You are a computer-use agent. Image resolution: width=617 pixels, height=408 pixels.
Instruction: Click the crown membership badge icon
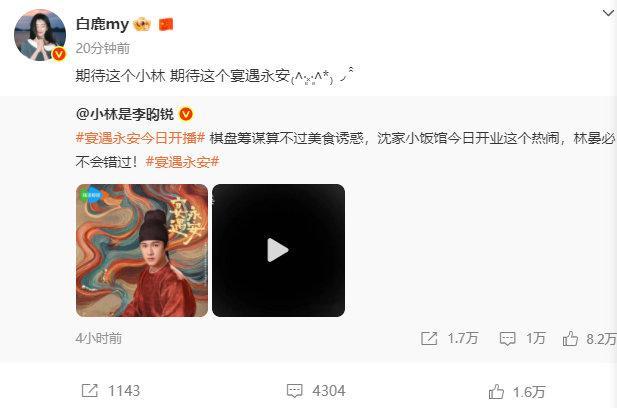tap(142, 25)
